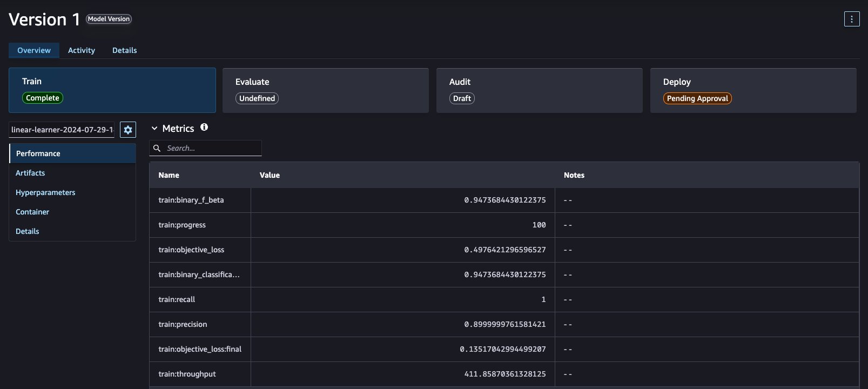868x389 pixels.
Task: Open the Deploy stage card
Action: coord(753,90)
